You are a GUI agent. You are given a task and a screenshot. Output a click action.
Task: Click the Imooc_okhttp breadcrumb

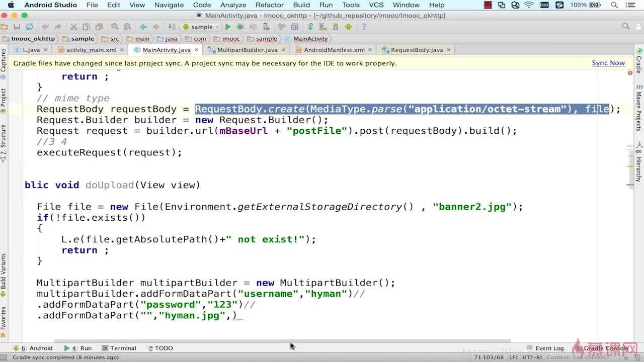[29, 39]
